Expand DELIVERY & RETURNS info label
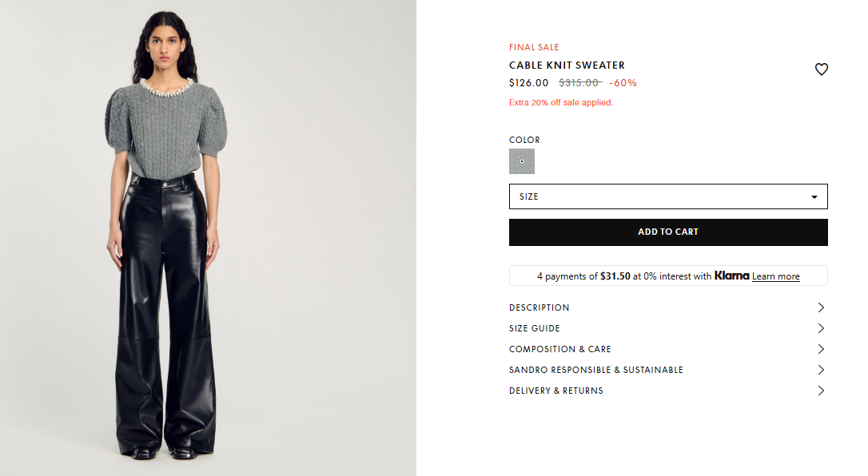 (555, 391)
